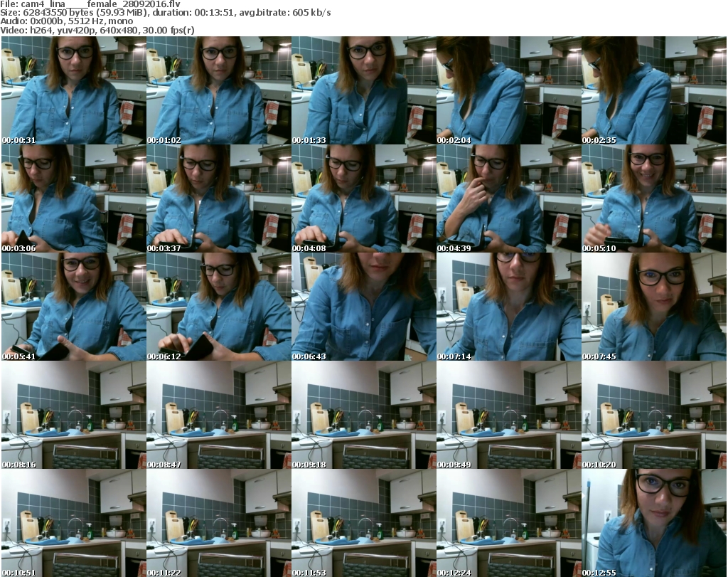Select the thumbnail stamped 00:01:02
Viewport: 728px width, 577px height.
219,90
